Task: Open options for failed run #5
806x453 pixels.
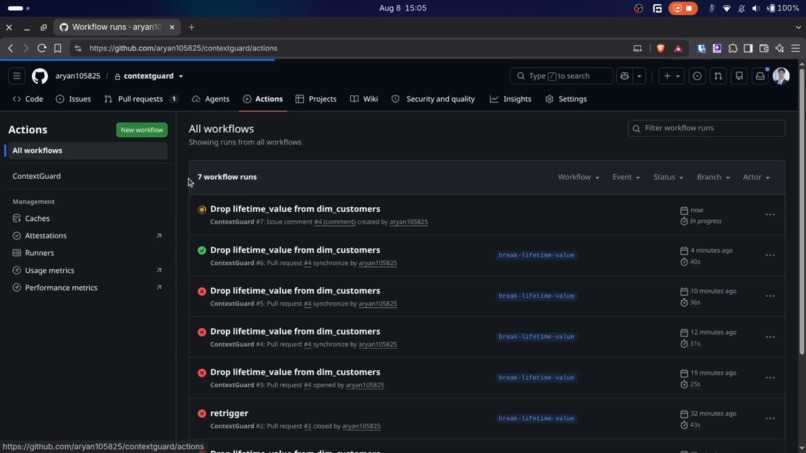Action: [770, 296]
